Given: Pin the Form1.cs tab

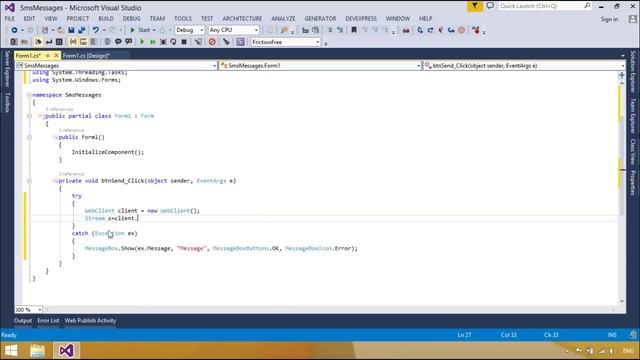Looking at the screenshot, I should 48,56.
